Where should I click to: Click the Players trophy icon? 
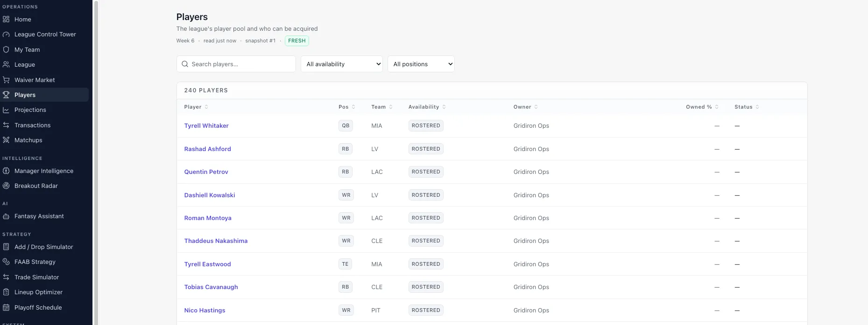pos(6,95)
